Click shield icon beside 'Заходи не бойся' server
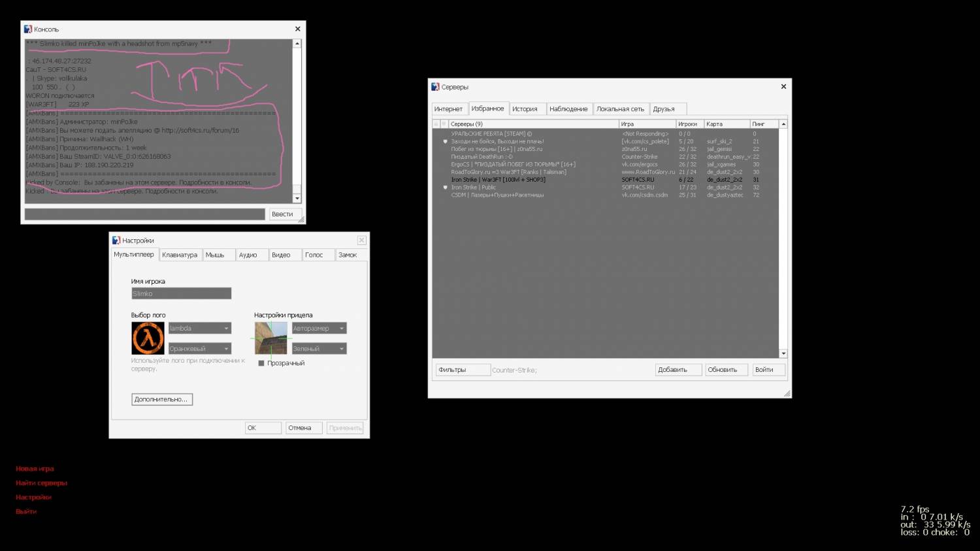 pos(445,142)
